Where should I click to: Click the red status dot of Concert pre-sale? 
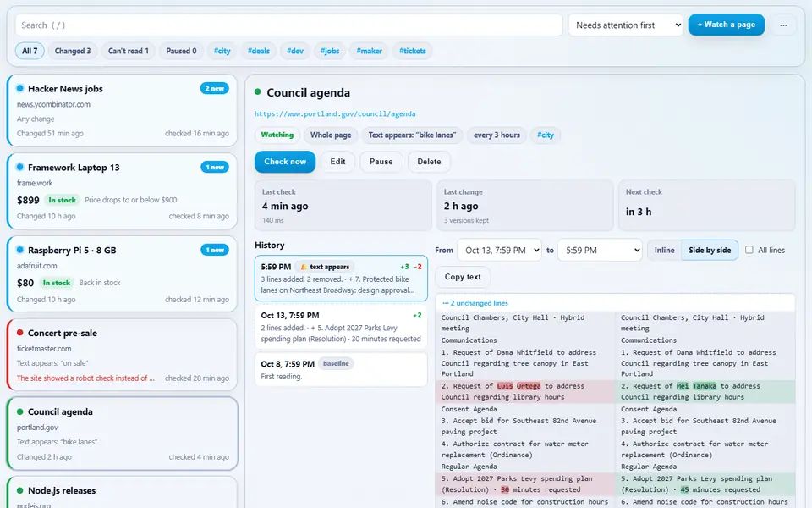coord(19,333)
